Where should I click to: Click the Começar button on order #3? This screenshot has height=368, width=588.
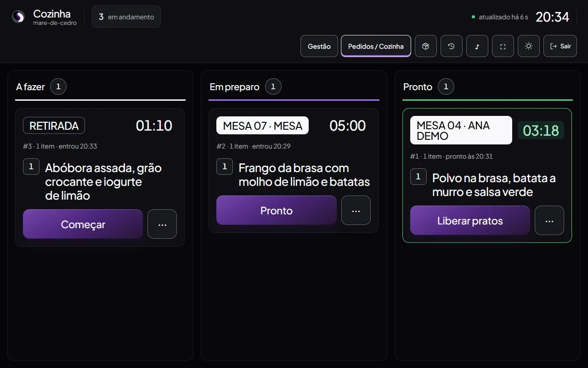click(83, 224)
